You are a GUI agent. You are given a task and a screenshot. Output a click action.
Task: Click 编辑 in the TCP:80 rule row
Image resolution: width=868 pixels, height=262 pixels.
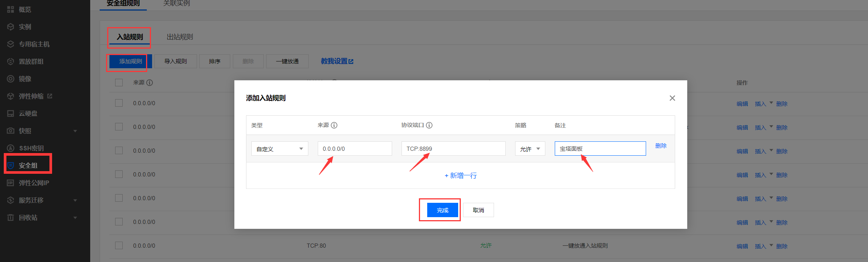742,246
